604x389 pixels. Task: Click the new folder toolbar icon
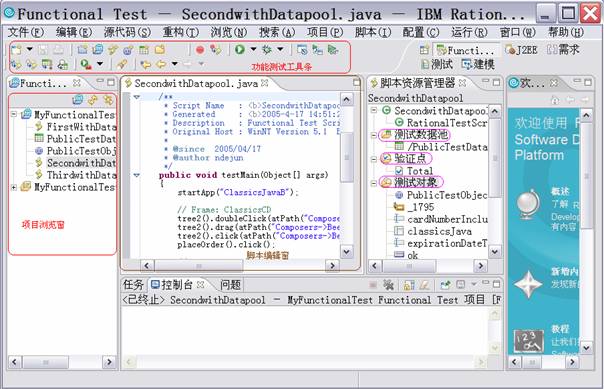pos(160,50)
